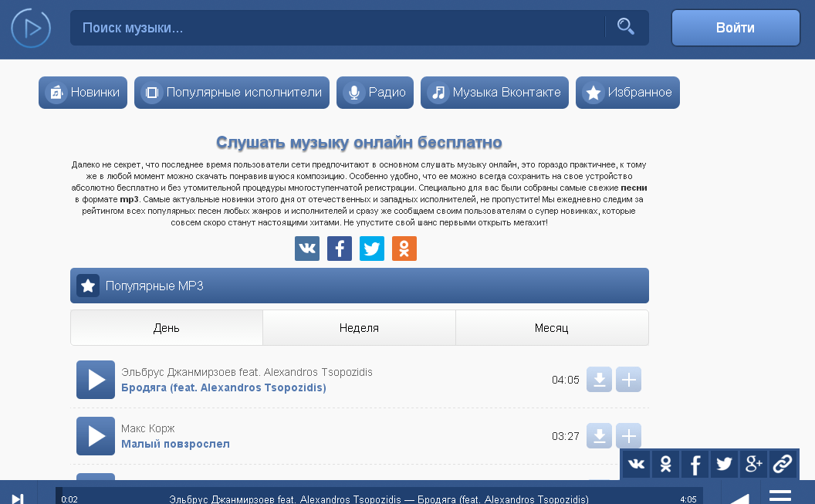815x504 pixels.
Task: Skip to next track in player bar
Action: (18, 498)
